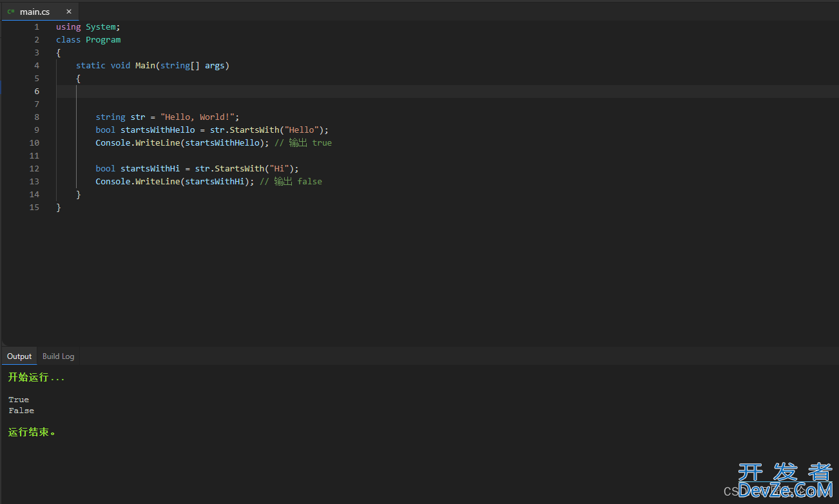The width and height of the screenshot is (839, 504).
Task: Click the 'class Program' declaration
Action: [x=88, y=40]
